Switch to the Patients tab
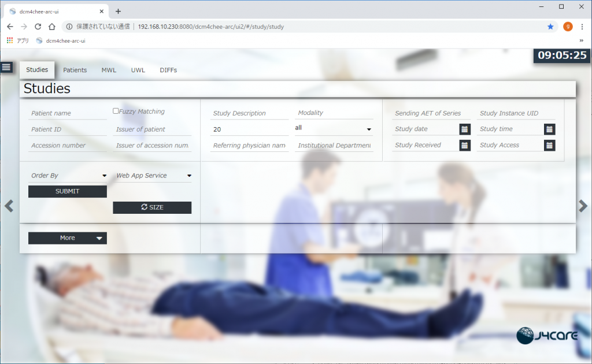The height and width of the screenshot is (364, 592). pos(75,70)
